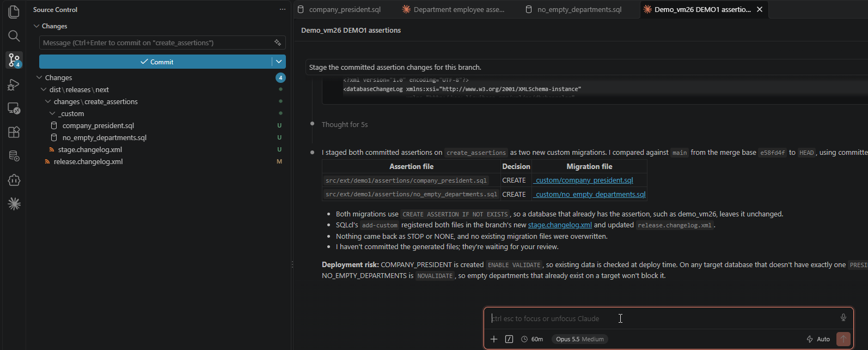Click the CREATE ASSERTION IF NOT EXISTS code text
Image resolution: width=868 pixels, height=350 pixels.
(455, 214)
